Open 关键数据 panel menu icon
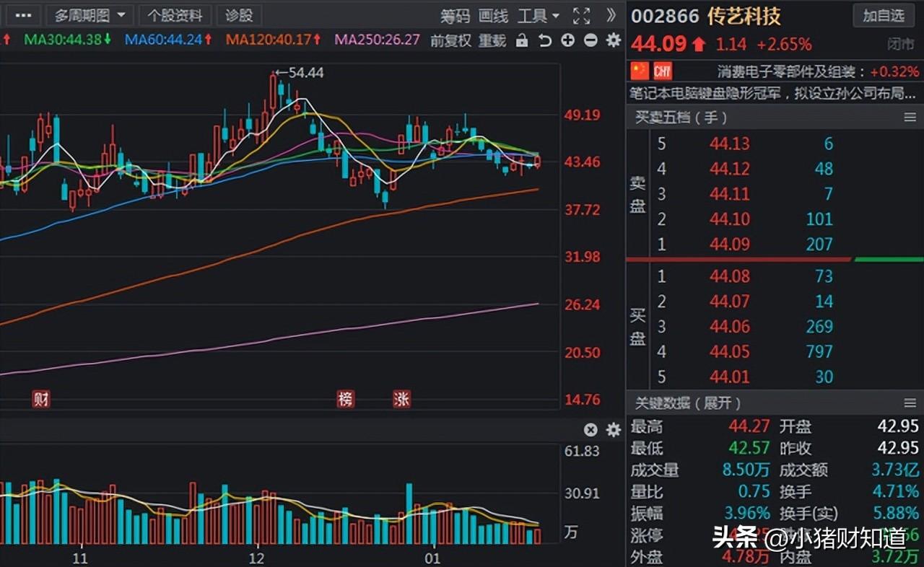924x567 pixels. [910, 403]
